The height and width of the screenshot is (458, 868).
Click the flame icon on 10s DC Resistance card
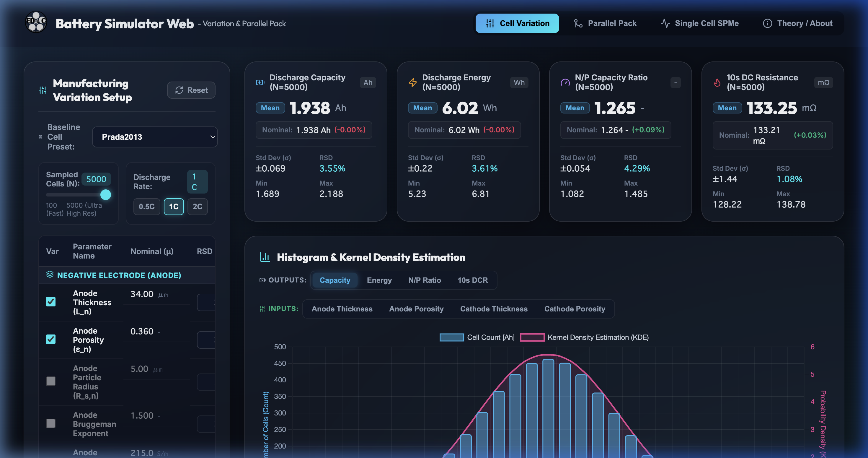point(717,82)
